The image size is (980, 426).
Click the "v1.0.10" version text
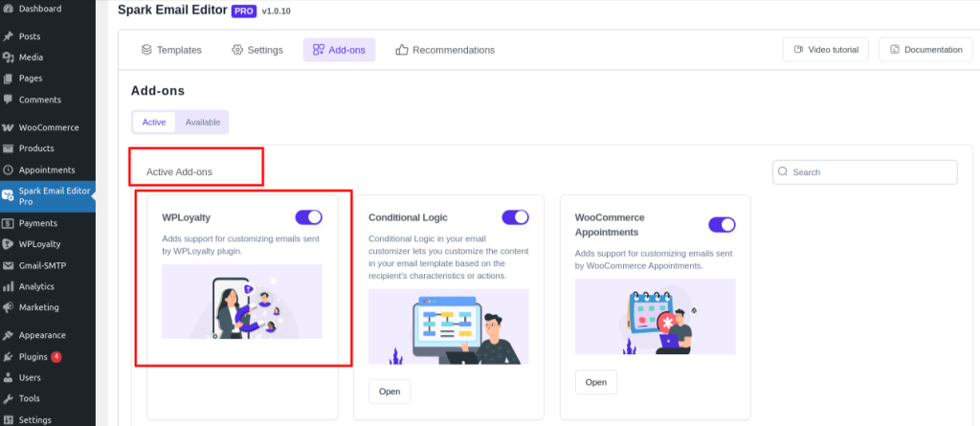tap(277, 11)
